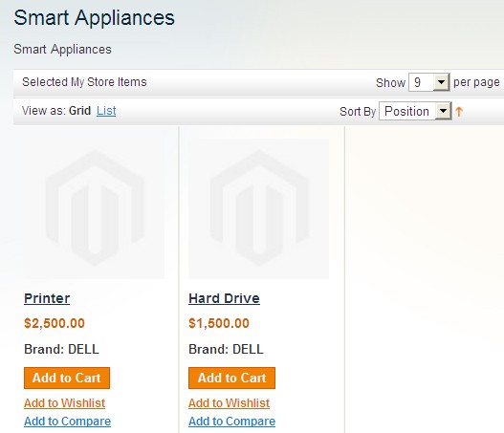
Task: Click the Hard Drive price $1,500.00
Action: [219, 323]
